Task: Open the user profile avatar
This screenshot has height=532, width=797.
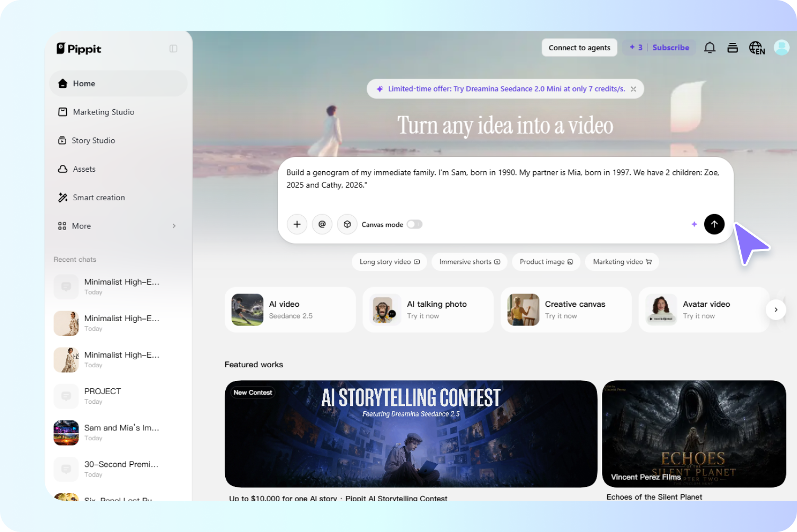Action: click(x=782, y=48)
